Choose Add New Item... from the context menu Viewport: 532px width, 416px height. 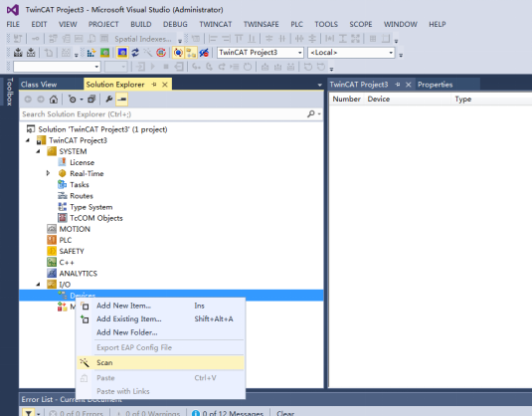(x=160, y=306)
